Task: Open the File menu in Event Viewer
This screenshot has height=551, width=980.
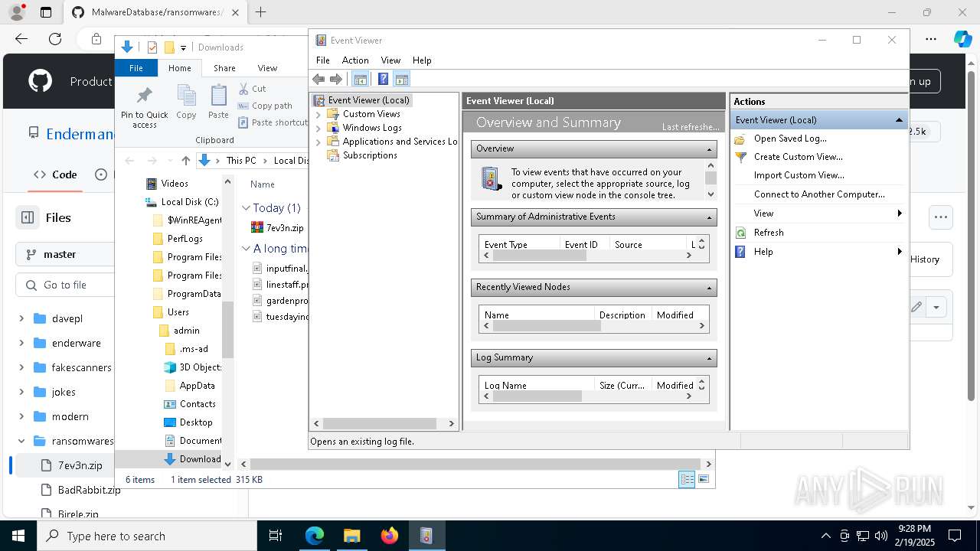Action: 323,60
